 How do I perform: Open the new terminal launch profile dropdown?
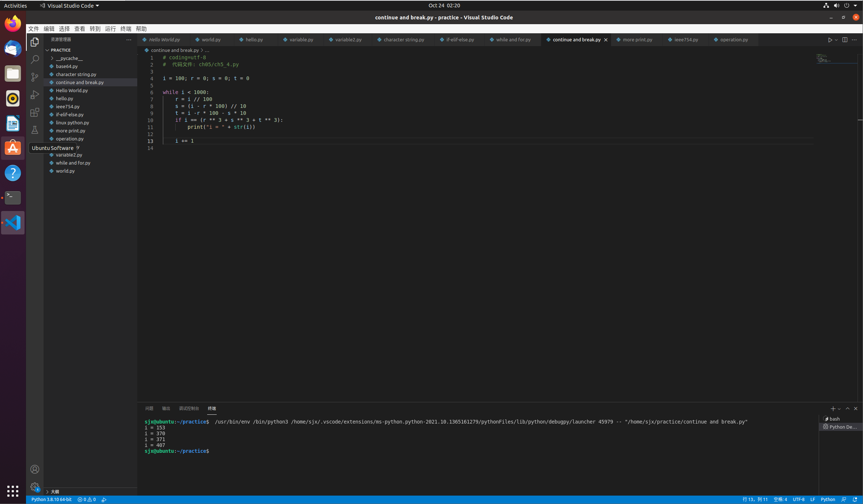[839, 409]
